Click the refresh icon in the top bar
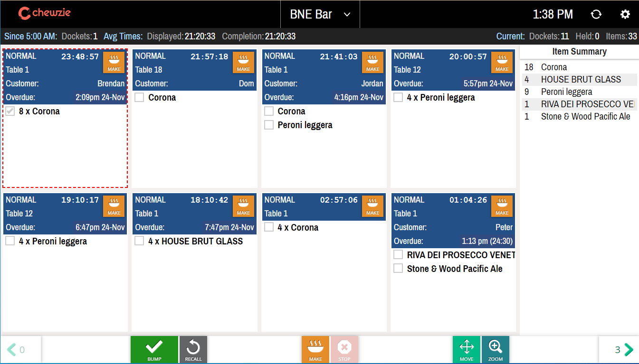The width and height of the screenshot is (639, 364). (596, 14)
